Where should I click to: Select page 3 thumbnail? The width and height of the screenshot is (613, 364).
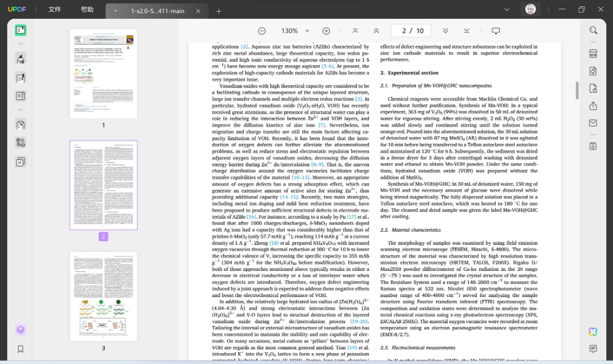click(104, 296)
